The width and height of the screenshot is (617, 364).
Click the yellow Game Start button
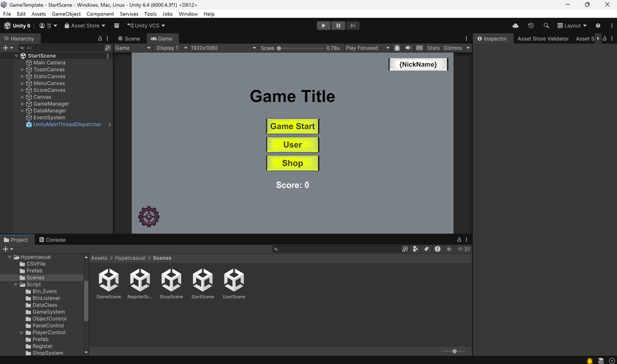(x=292, y=126)
